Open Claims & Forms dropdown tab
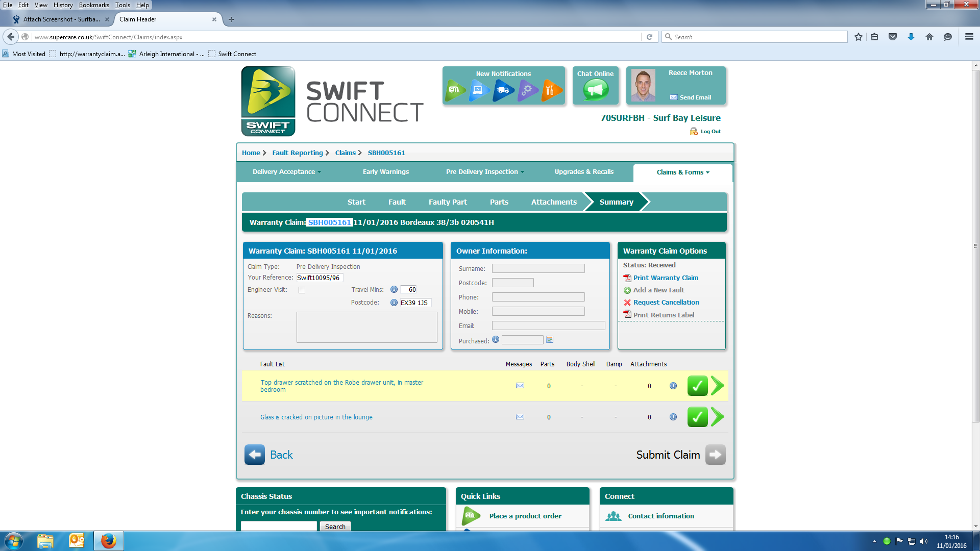The width and height of the screenshot is (980, 551). tap(682, 172)
